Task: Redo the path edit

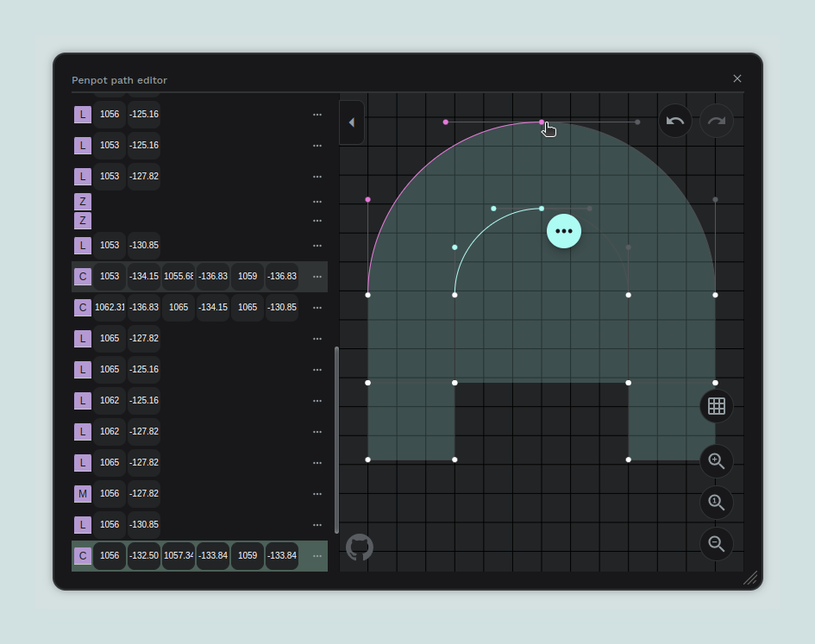Action: pos(716,121)
